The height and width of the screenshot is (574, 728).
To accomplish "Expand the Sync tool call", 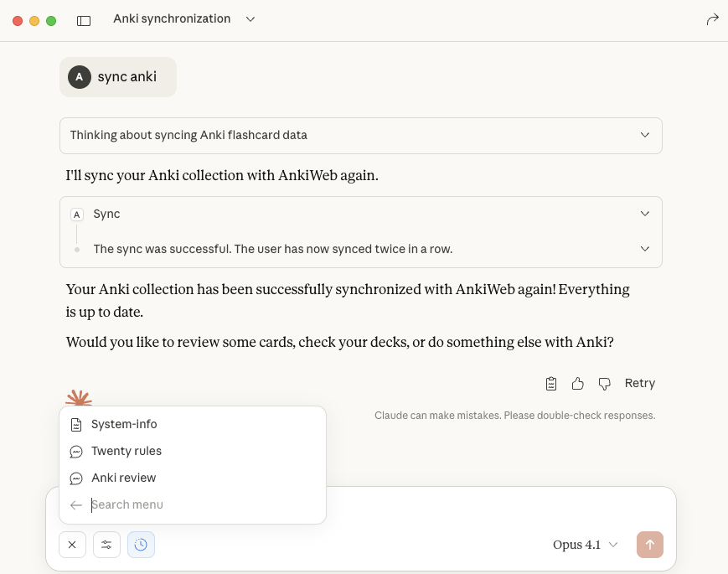I will [x=644, y=214].
